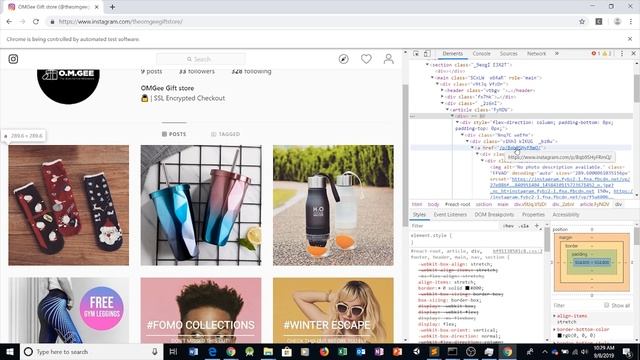Viewport: 640px width, 360px height.
Task: Open the profile person icon
Action: tap(389, 59)
